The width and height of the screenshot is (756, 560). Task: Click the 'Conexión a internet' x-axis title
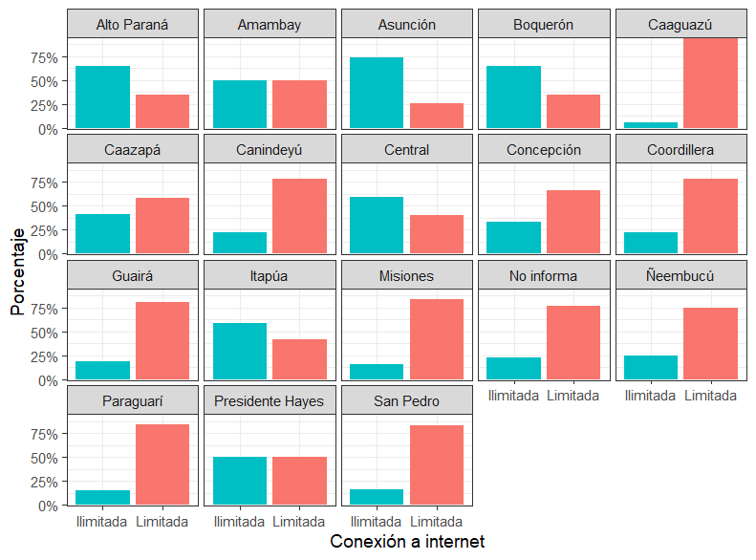406,542
